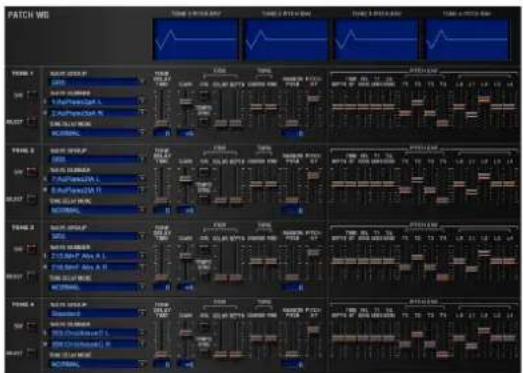Enable the Tone 2 SELECT button
523x373 pixels.
coord(32,199)
